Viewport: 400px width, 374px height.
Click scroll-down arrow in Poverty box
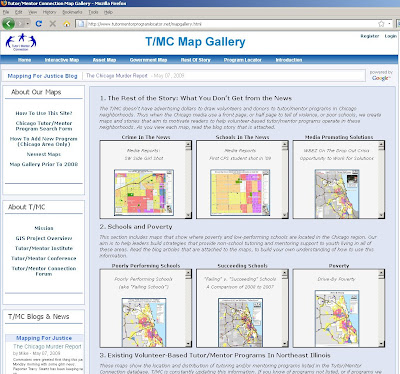click(381, 344)
